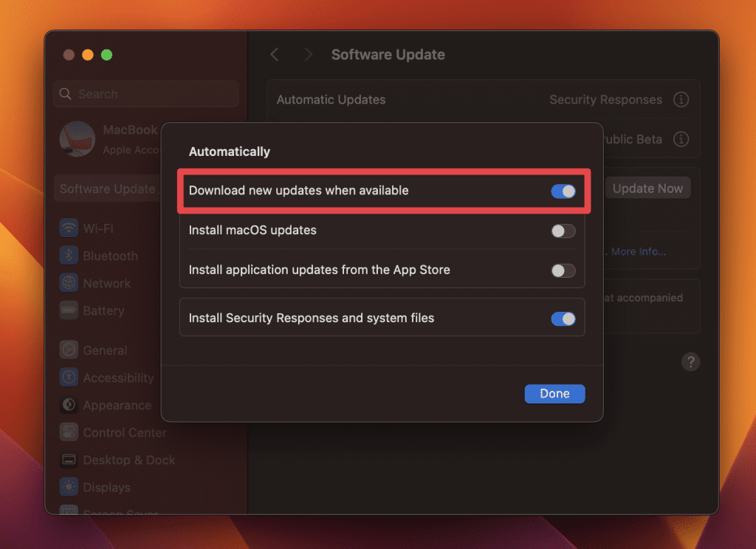Screen dimensions: 756x549
Task: Select the General sidebar label
Action: click(x=105, y=350)
